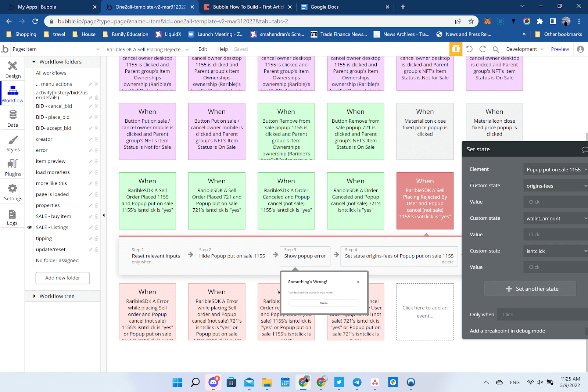Open the Design section in the sidebar
Viewport: 588px width, 392px height.
pyautogui.click(x=13, y=70)
